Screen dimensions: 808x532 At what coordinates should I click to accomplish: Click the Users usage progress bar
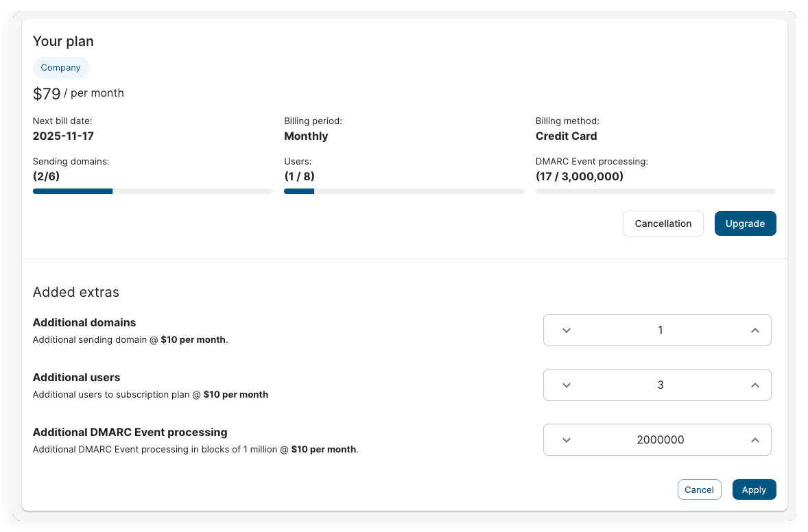[x=404, y=191]
